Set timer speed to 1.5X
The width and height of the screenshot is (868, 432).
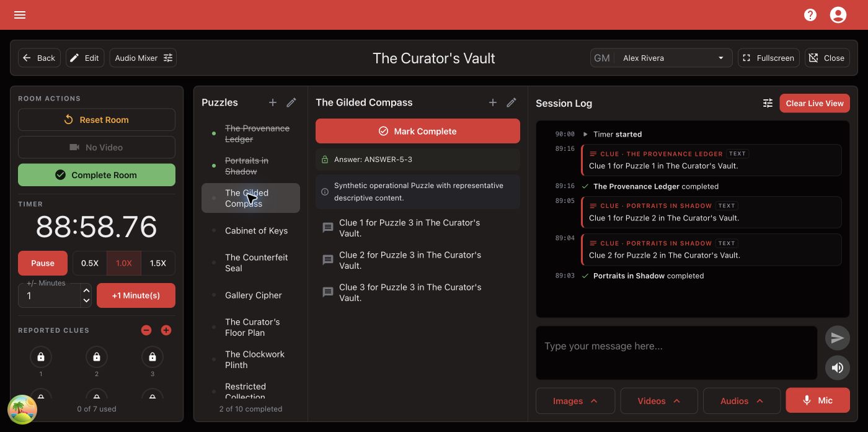pyautogui.click(x=158, y=263)
